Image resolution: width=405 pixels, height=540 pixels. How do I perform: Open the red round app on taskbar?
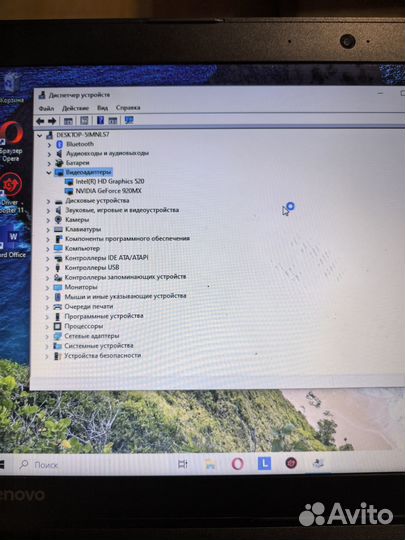(291, 463)
